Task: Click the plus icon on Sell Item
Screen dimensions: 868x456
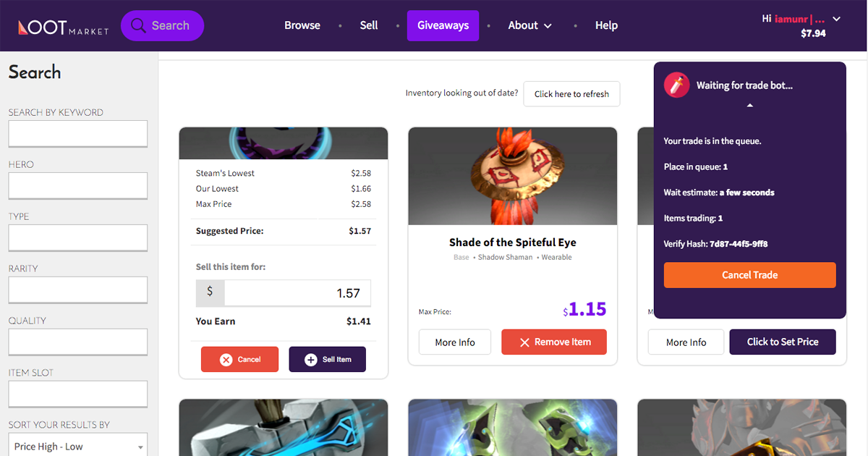Action: (311, 360)
